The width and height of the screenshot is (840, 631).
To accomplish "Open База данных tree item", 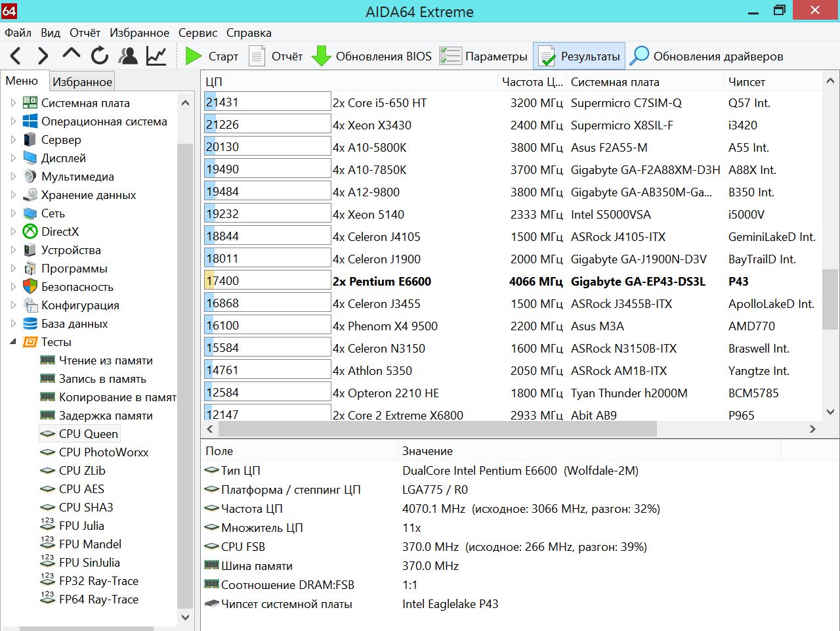I will pyautogui.click(x=74, y=324).
